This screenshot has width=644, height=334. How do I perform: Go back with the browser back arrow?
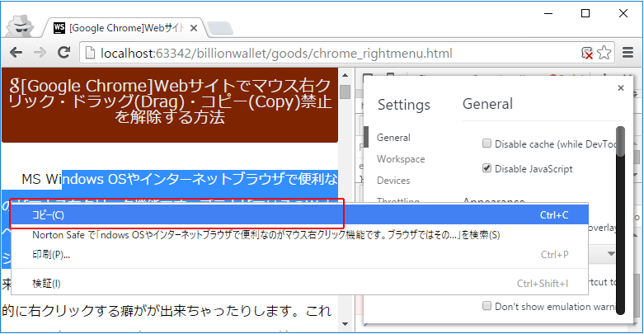pos(16,53)
